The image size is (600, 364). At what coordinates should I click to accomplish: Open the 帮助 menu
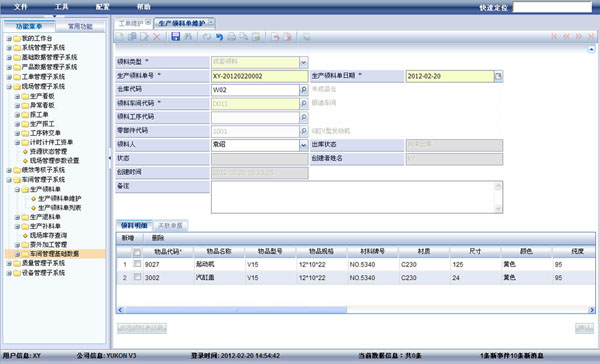pyautogui.click(x=143, y=7)
